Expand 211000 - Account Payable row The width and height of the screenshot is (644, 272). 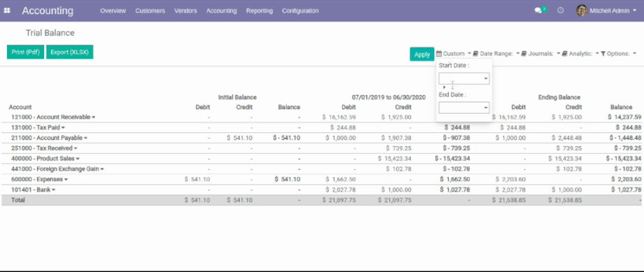[x=49, y=138]
